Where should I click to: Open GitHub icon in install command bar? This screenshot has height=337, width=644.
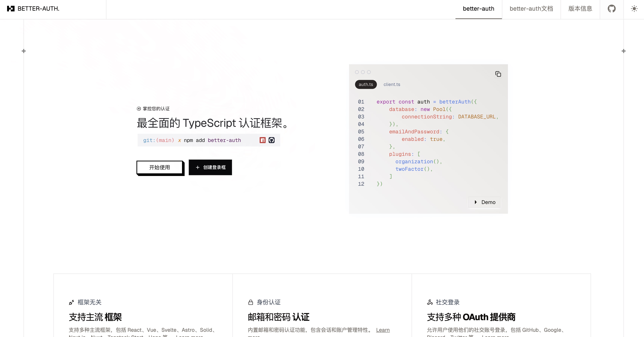271,140
